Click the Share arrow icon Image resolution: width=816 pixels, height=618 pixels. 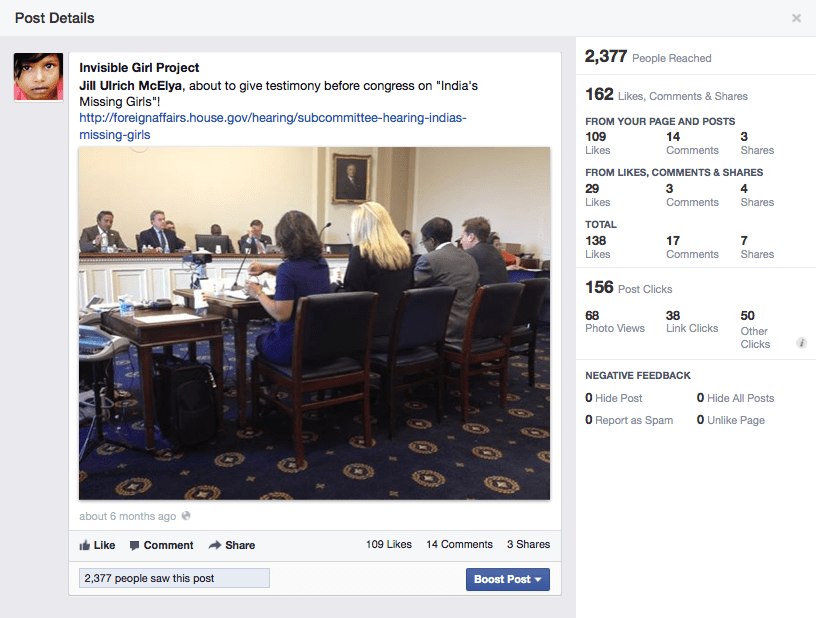click(x=215, y=545)
